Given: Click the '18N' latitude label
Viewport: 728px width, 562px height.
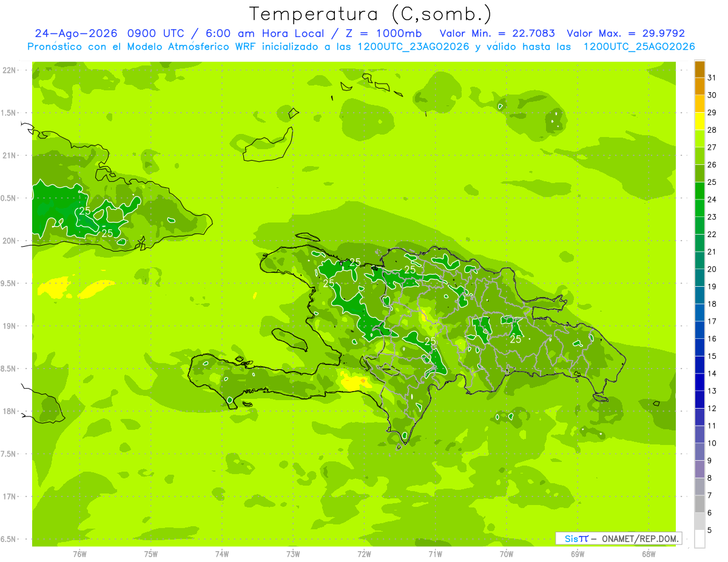Looking at the screenshot, I should point(8,411).
